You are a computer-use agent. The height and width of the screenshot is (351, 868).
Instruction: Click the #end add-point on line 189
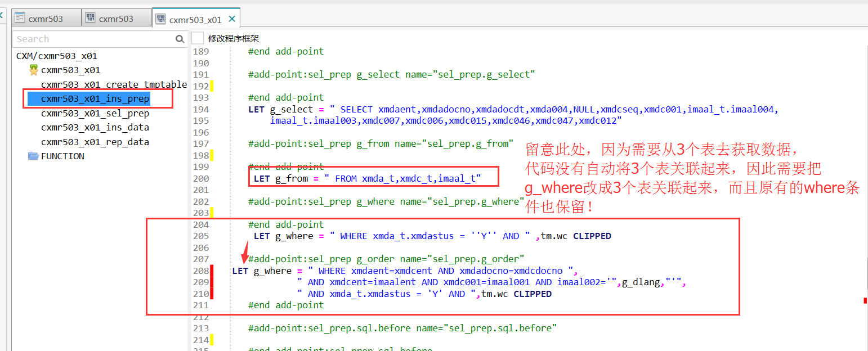point(286,51)
